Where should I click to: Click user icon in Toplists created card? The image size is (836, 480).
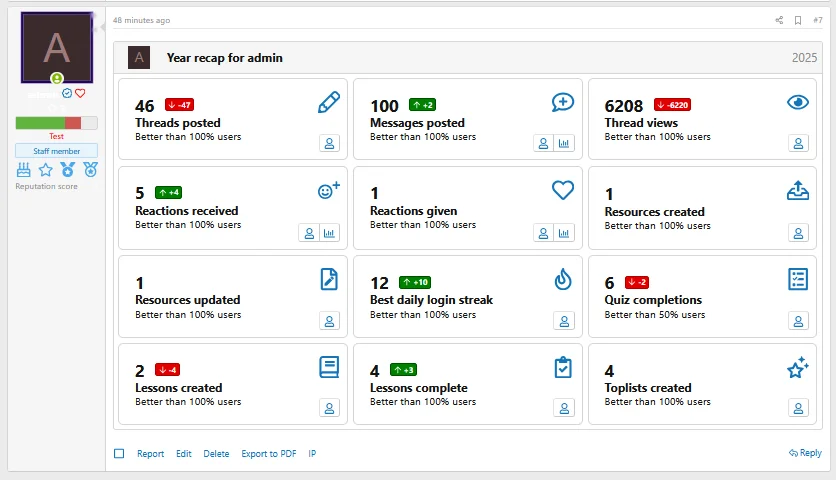798,408
